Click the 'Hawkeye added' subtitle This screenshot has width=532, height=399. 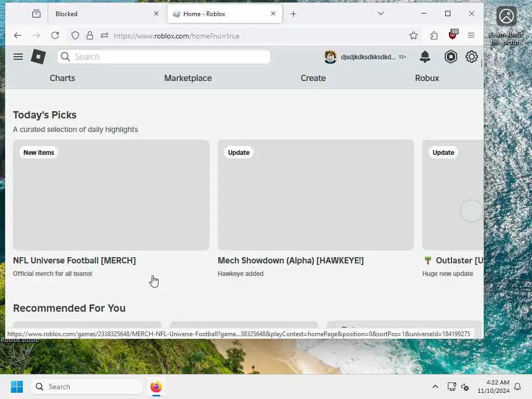(x=241, y=273)
